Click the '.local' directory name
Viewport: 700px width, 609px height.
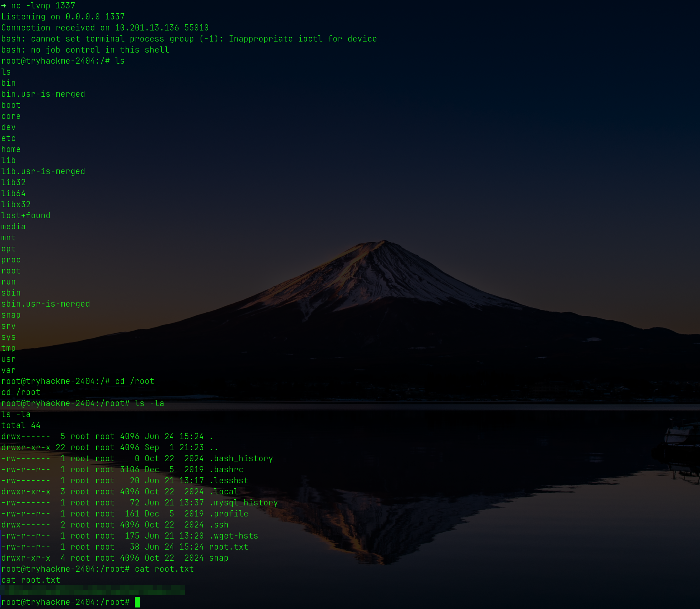point(224,492)
